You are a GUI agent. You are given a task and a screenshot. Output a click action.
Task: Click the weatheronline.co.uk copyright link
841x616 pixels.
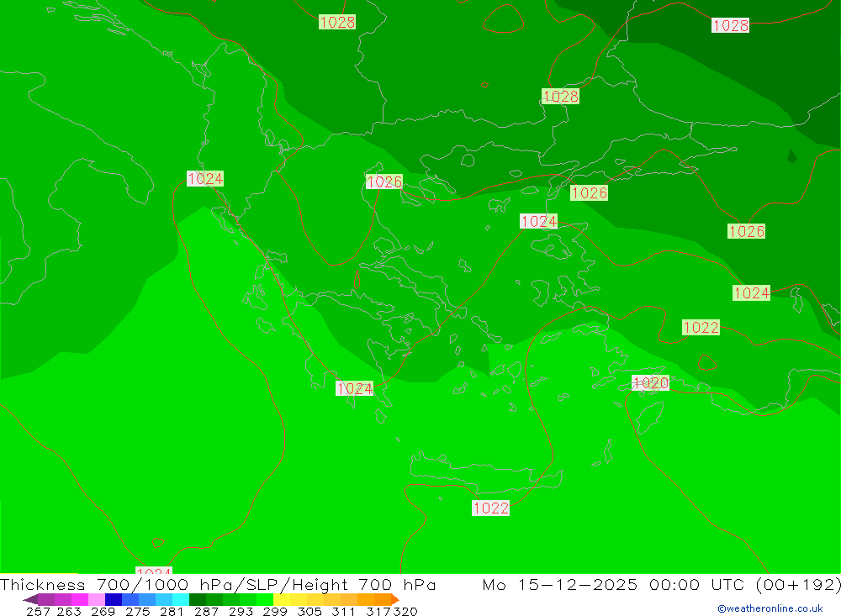click(x=770, y=608)
